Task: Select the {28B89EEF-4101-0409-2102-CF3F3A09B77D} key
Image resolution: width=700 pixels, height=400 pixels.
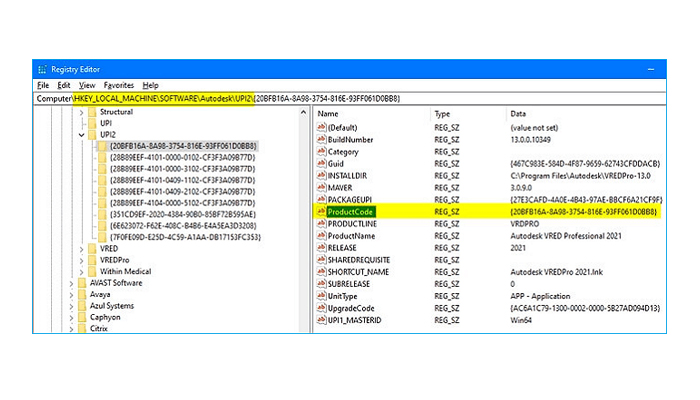Action: pos(183,192)
